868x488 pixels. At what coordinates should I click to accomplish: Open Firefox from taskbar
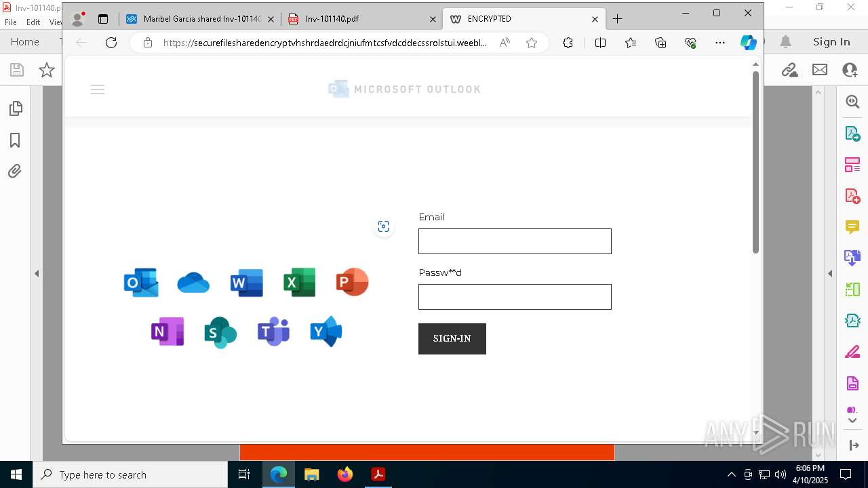click(344, 474)
